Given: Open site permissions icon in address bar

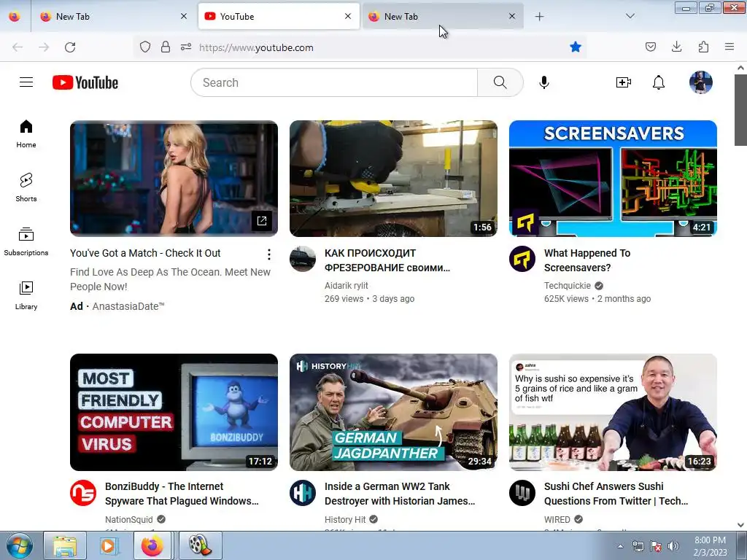Looking at the screenshot, I should tap(186, 47).
